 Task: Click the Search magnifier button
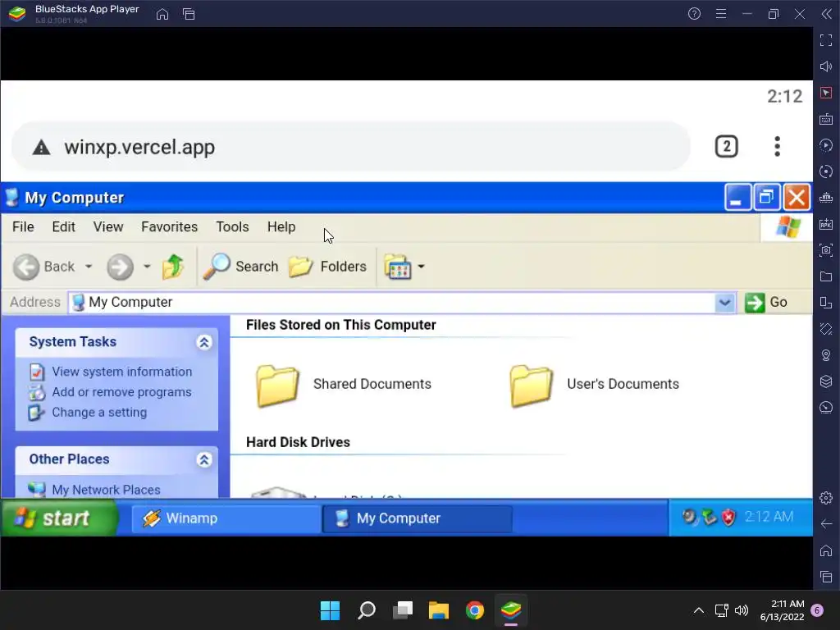pyautogui.click(x=240, y=267)
